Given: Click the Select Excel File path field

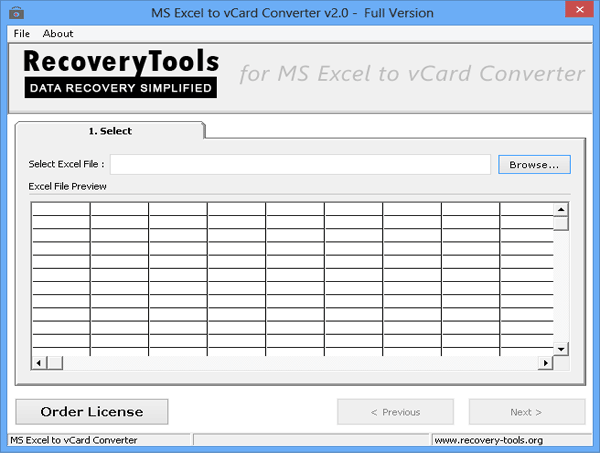Looking at the screenshot, I should tap(300, 164).
